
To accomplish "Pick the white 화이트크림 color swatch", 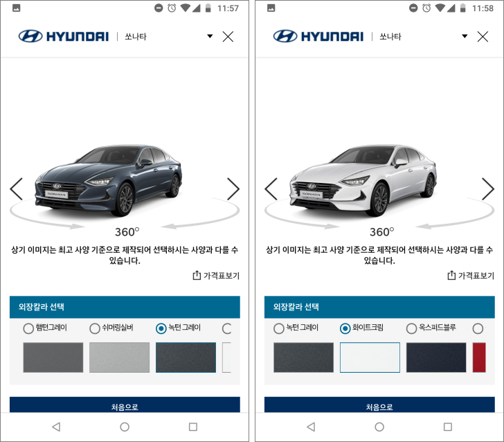I will coord(370,357).
